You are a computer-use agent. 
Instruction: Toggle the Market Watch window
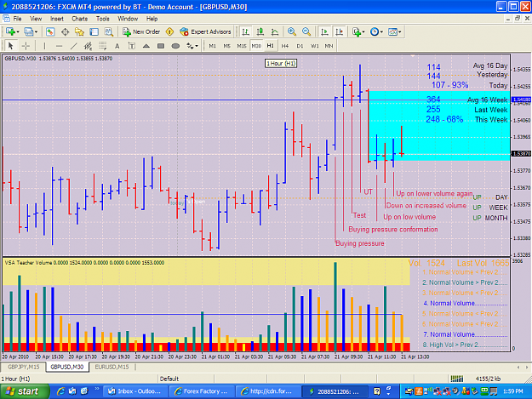[50, 31]
